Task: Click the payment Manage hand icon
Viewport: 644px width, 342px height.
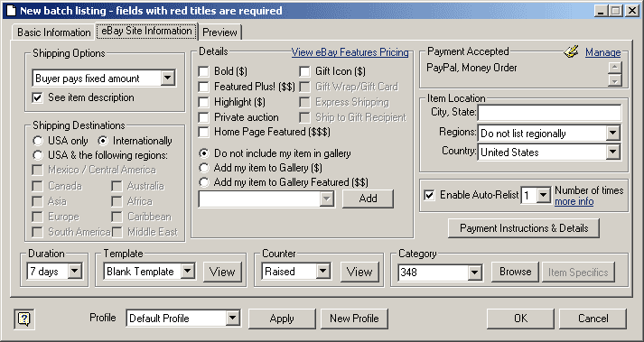Action: tap(572, 51)
